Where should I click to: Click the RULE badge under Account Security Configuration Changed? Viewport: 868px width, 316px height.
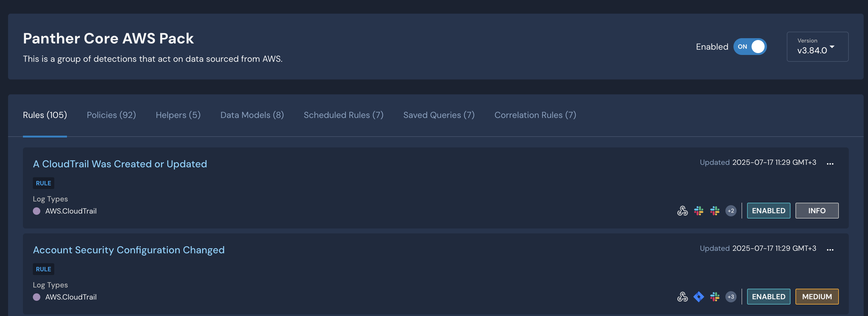pos(43,269)
